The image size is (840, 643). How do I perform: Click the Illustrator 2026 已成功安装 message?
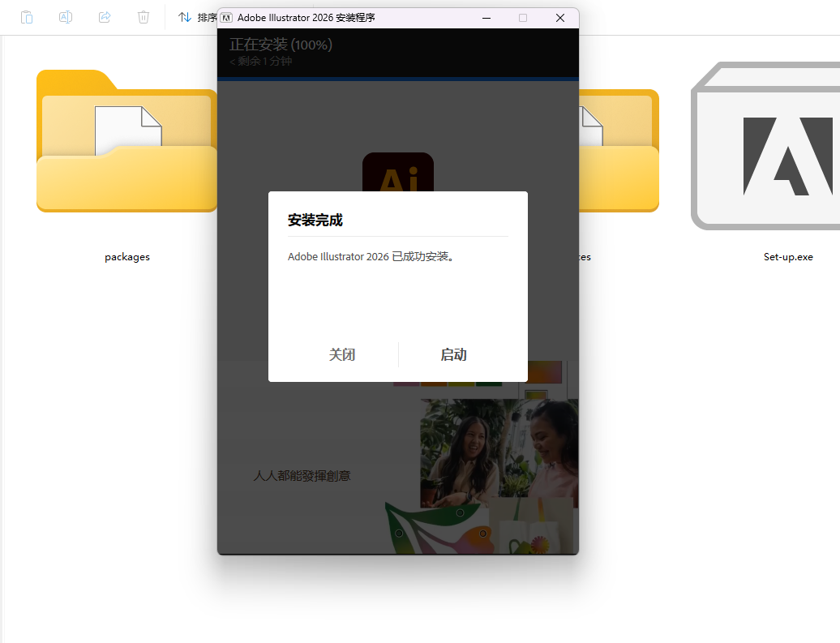pyautogui.click(x=371, y=257)
